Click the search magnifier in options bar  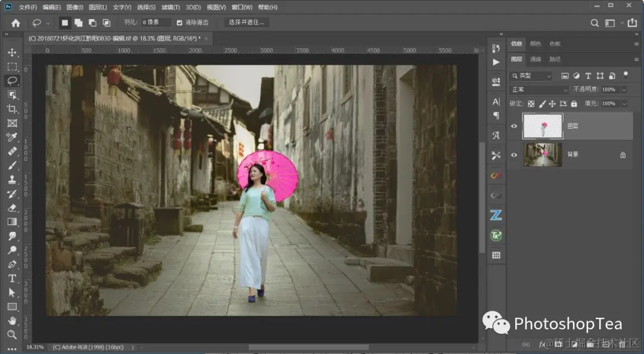coord(595,23)
